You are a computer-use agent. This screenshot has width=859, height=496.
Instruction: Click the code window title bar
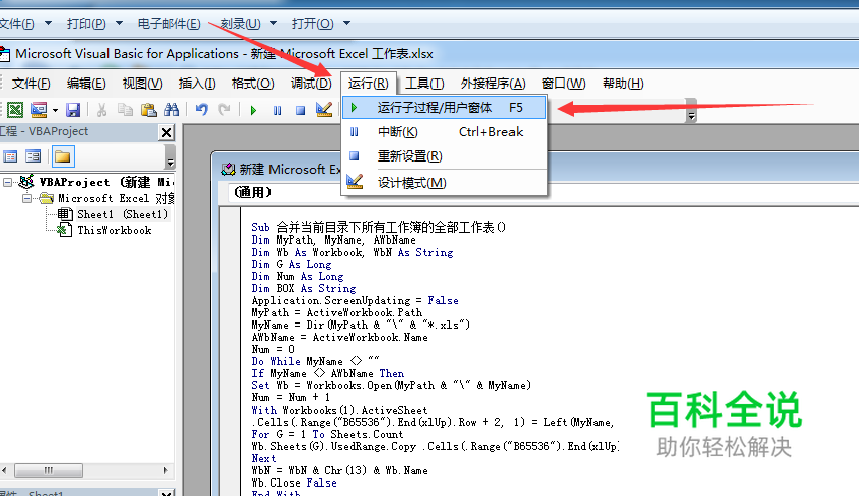[x=537, y=169]
